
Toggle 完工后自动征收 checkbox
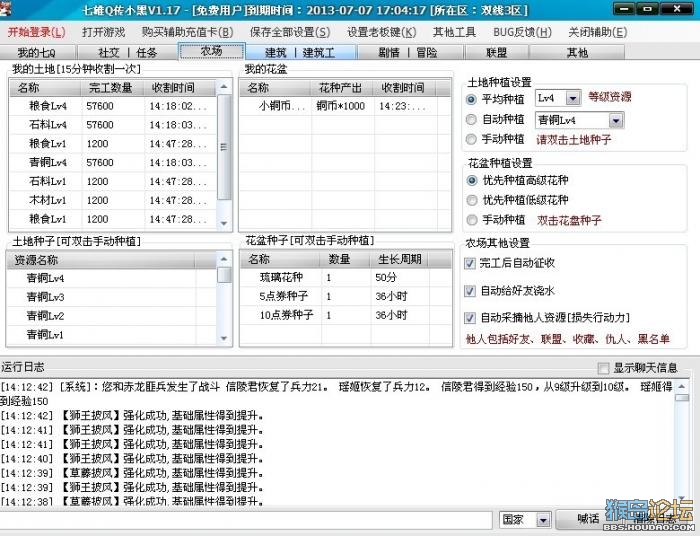470,263
